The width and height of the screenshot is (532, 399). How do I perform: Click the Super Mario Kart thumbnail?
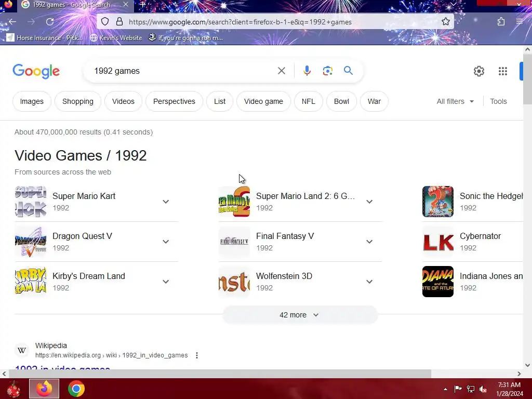coord(31,202)
